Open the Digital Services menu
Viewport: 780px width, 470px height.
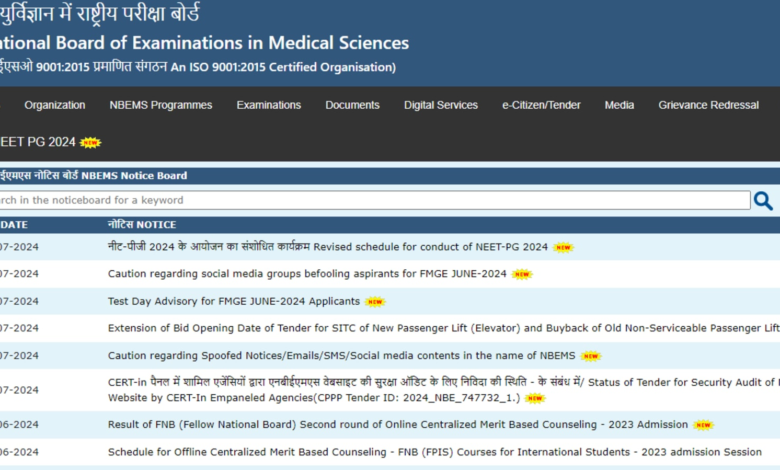click(441, 105)
